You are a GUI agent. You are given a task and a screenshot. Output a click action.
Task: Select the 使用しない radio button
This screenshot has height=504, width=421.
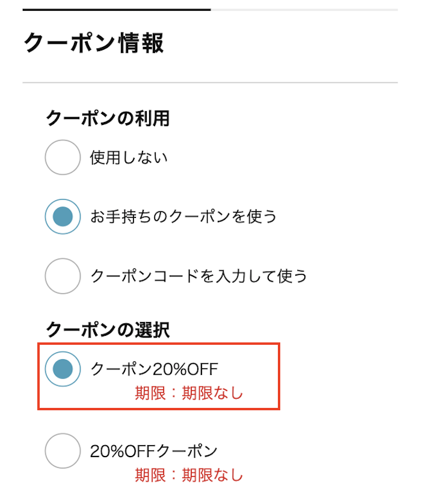click(63, 157)
